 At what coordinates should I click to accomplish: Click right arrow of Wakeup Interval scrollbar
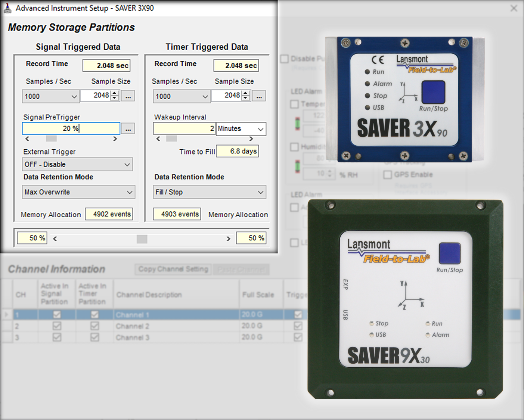pyautogui.click(x=251, y=139)
